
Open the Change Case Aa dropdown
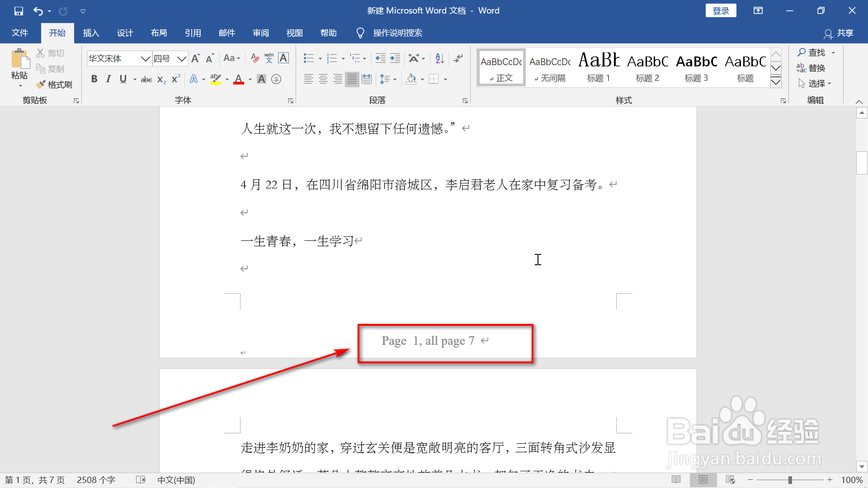click(x=232, y=58)
